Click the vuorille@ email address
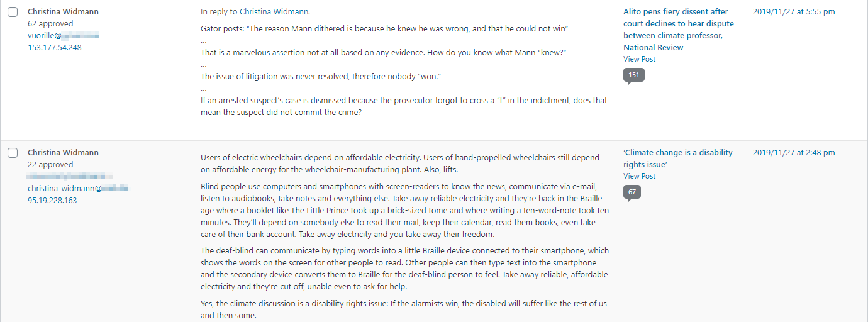The width and height of the screenshot is (868, 322). tap(63, 35)
